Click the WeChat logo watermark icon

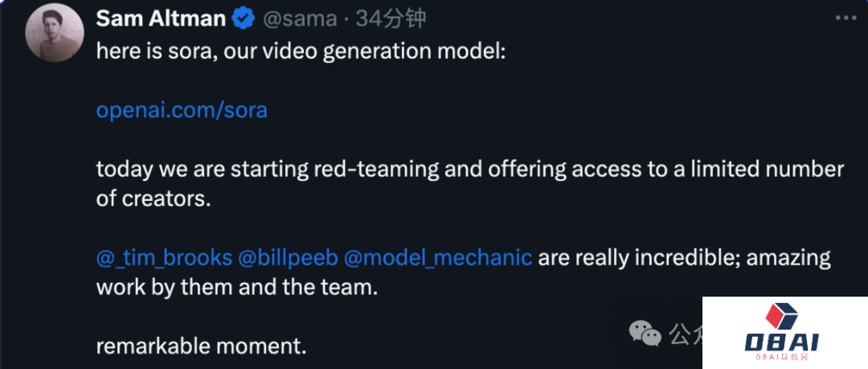click(x=645, y=332)
